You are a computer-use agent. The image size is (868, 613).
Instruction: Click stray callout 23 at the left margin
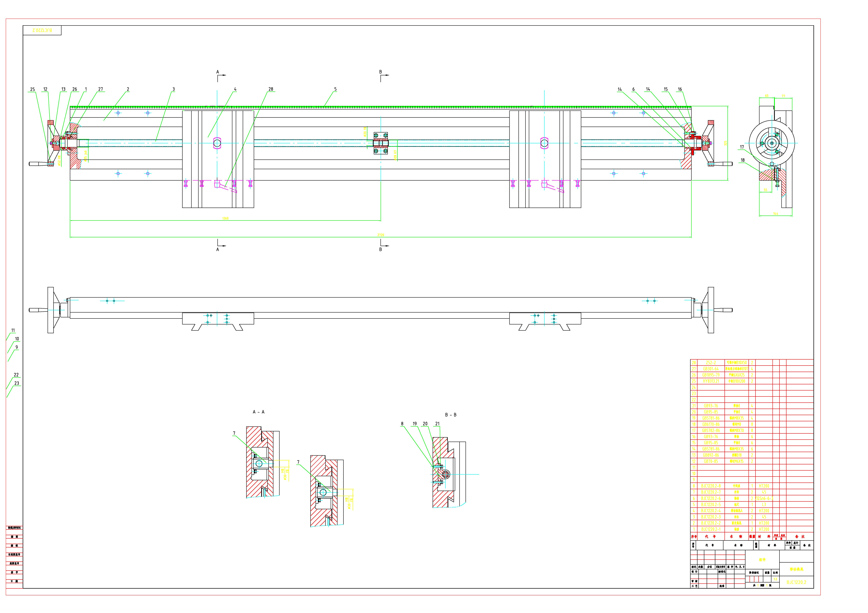17,383
